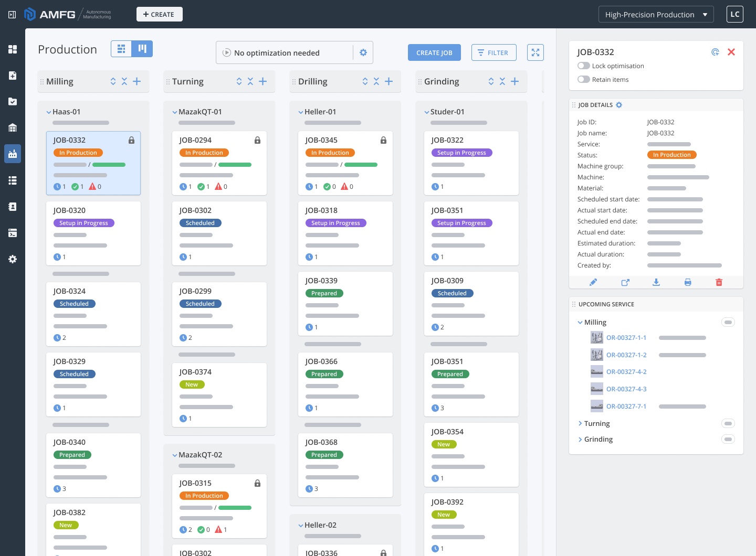Open the terminal window icon in sidebar
756x556 pixels.
[x=13, y=233]
